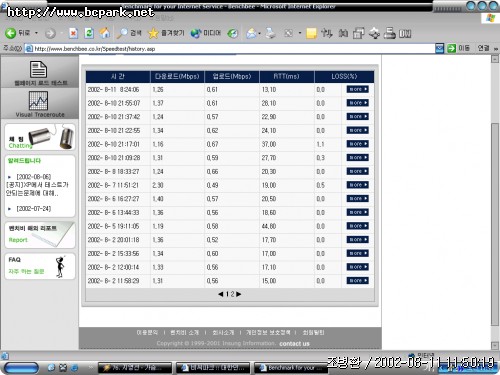This screenshot has height=375, width=500.
Task: Click the Internet Explorer quick launch icon
Action: (74, 368)
